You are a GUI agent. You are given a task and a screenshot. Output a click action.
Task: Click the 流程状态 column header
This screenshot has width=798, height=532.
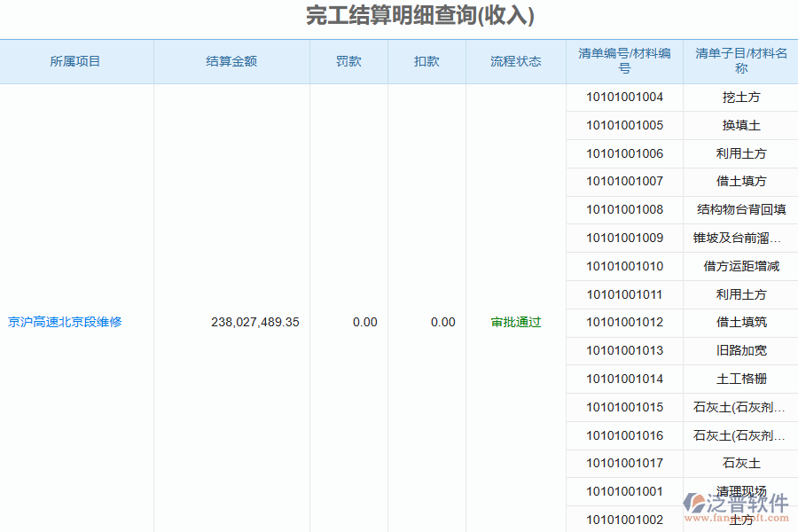coord(515,61)
